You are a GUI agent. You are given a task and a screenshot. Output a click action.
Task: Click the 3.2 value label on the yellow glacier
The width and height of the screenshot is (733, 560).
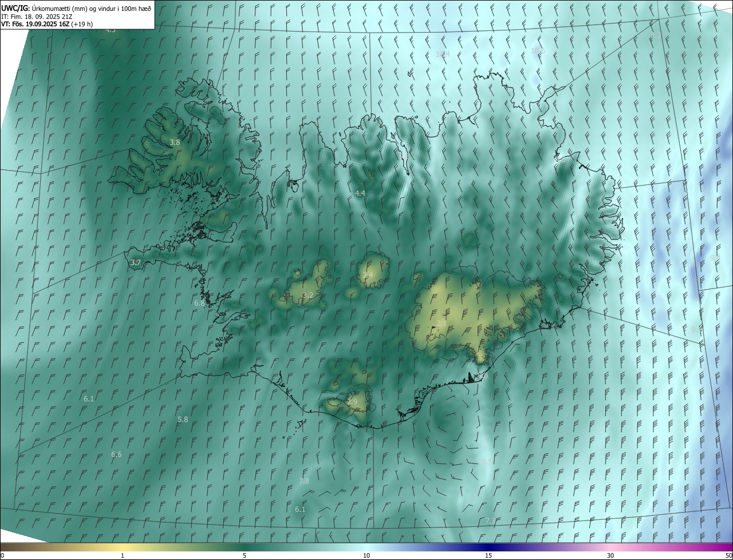click(308, 295)
